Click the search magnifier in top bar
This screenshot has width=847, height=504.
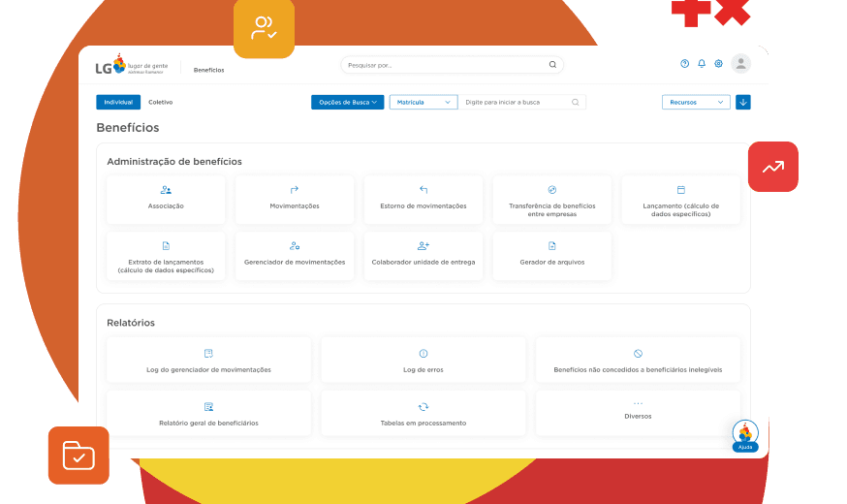[552, 65]
